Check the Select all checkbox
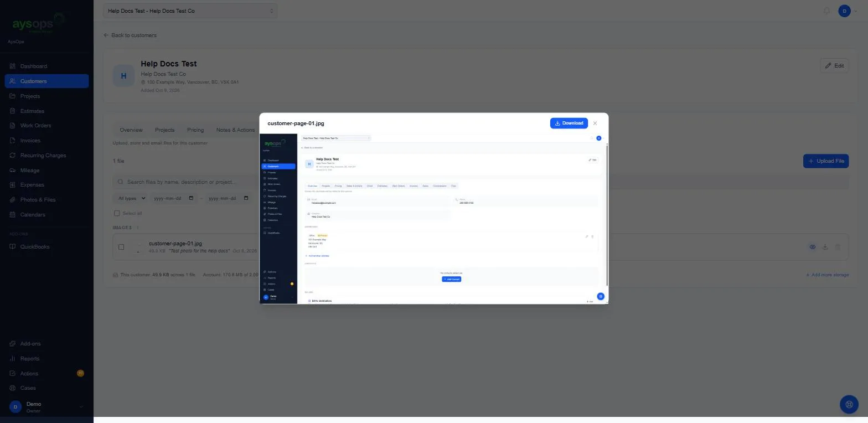Screen dimensions: 868x423 [117, 213]
